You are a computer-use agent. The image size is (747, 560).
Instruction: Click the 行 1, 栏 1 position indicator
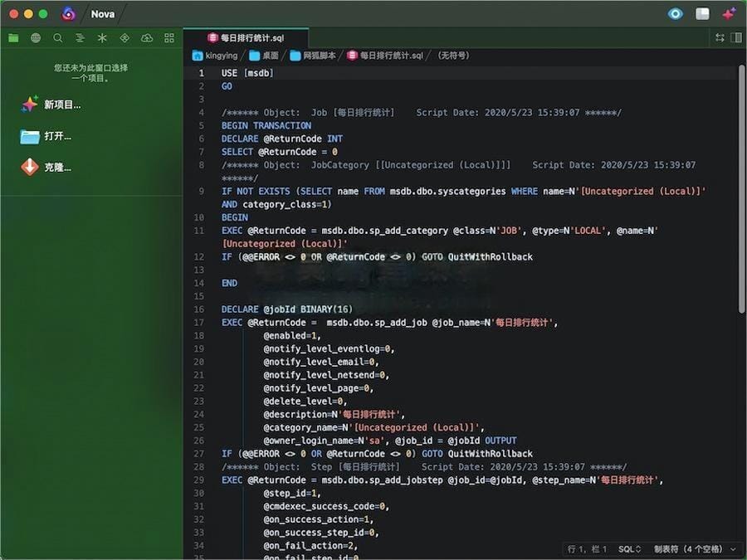click(588, 549)
